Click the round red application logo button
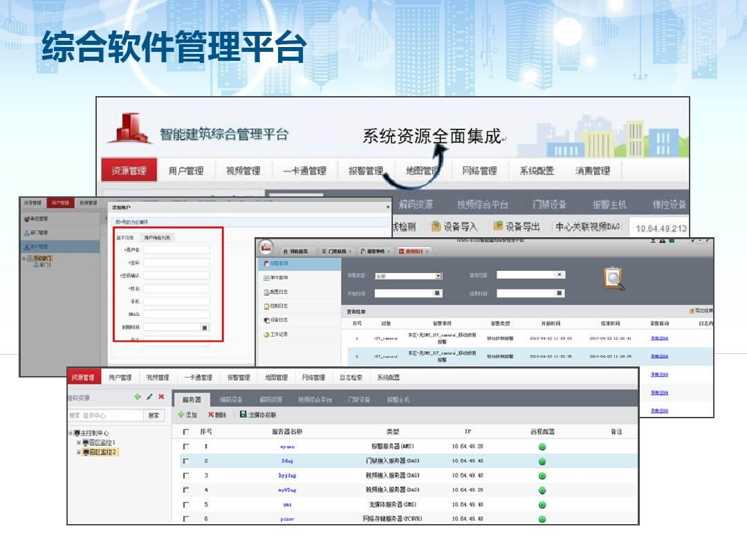The image size is (747, 560). click(x=266, y=247)
